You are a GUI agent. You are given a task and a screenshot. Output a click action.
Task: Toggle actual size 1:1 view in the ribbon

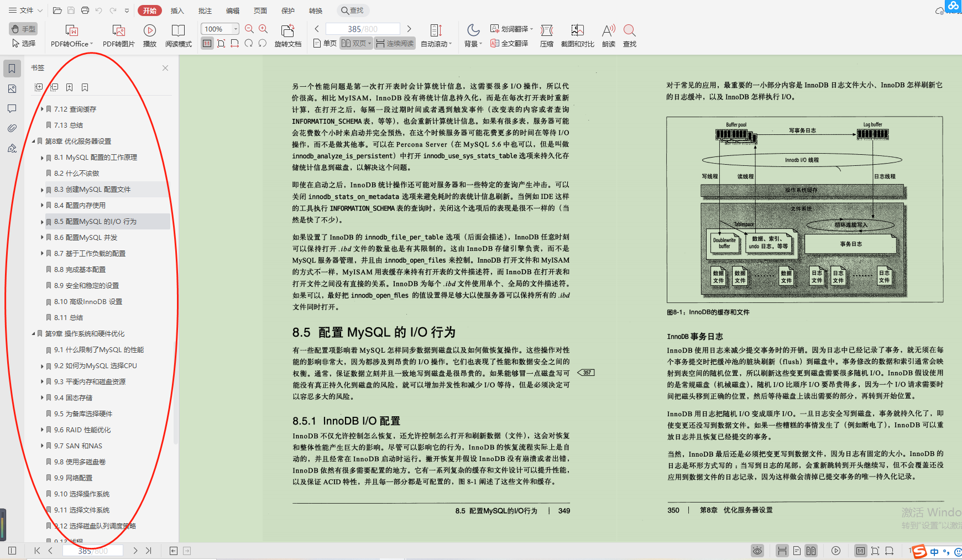tap(207, 43)
